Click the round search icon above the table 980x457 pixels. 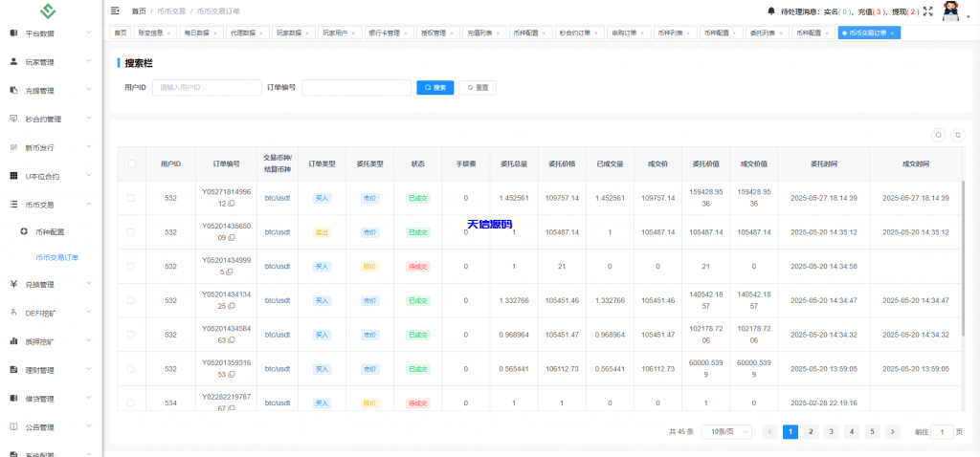(938, 134)
